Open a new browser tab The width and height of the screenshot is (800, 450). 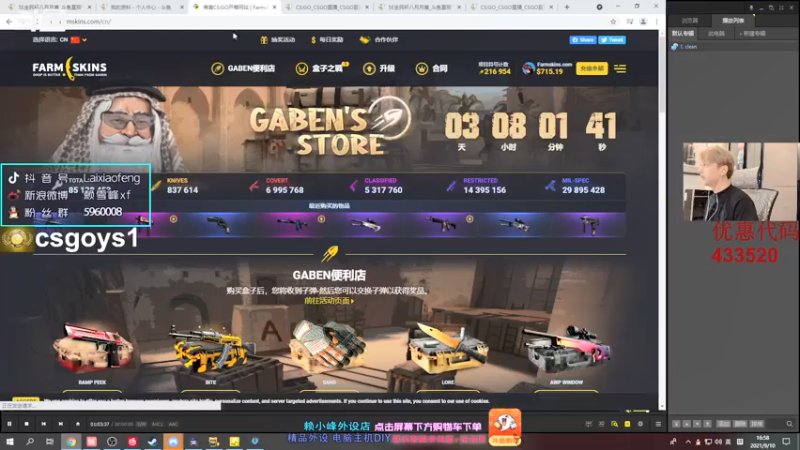pyautogui.click(x=567, y=7)
